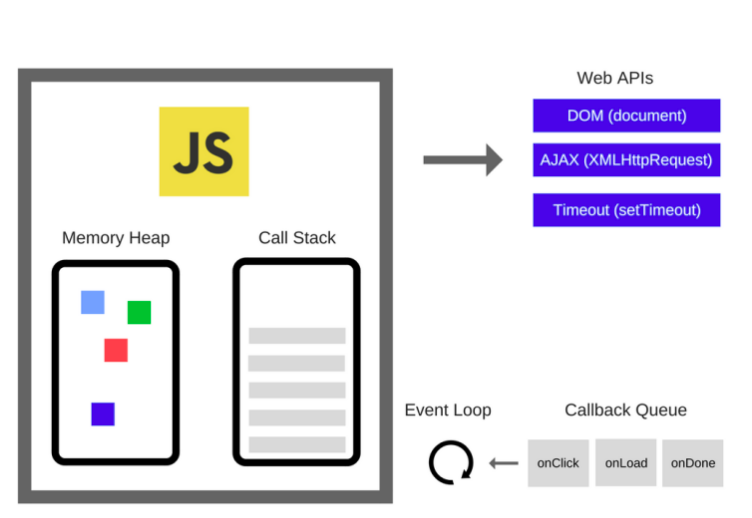
Task: Click the Web APIs heading
Action: point(615,78)
